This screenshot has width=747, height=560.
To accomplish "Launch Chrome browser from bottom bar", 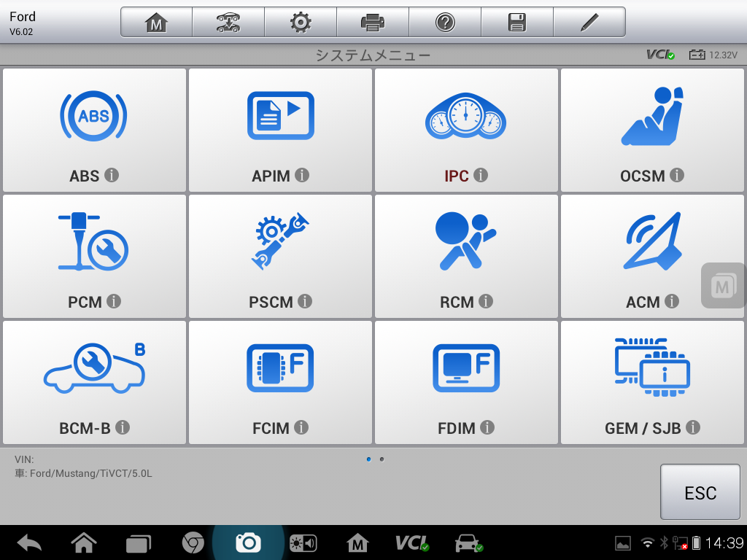I will 193,542.
